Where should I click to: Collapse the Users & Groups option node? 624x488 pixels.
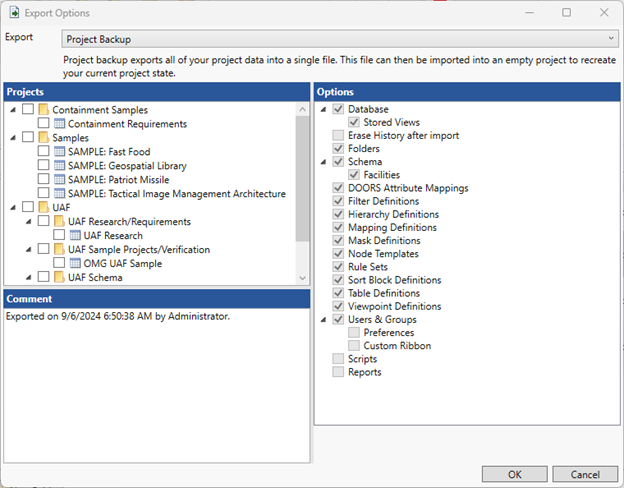click(324, 320)
